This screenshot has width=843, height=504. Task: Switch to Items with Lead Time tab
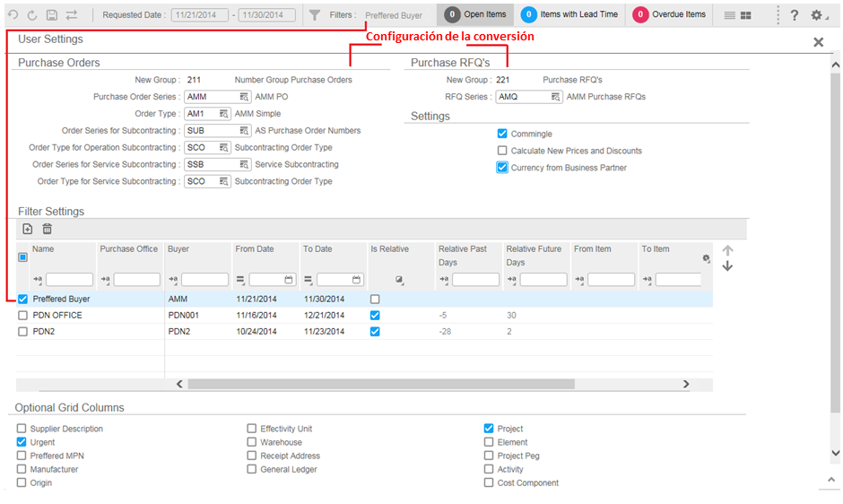click(x=569, y=14)
